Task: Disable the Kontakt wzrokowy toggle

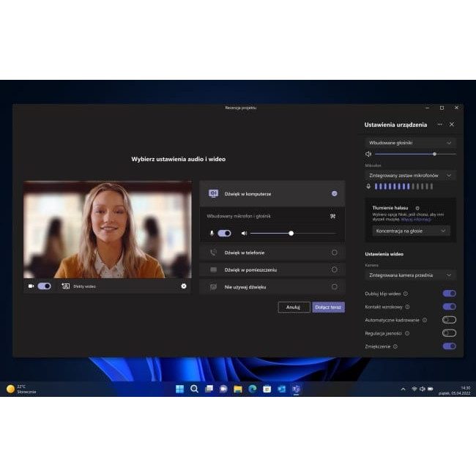Action: pyautogui.click(x=450, y=307)
